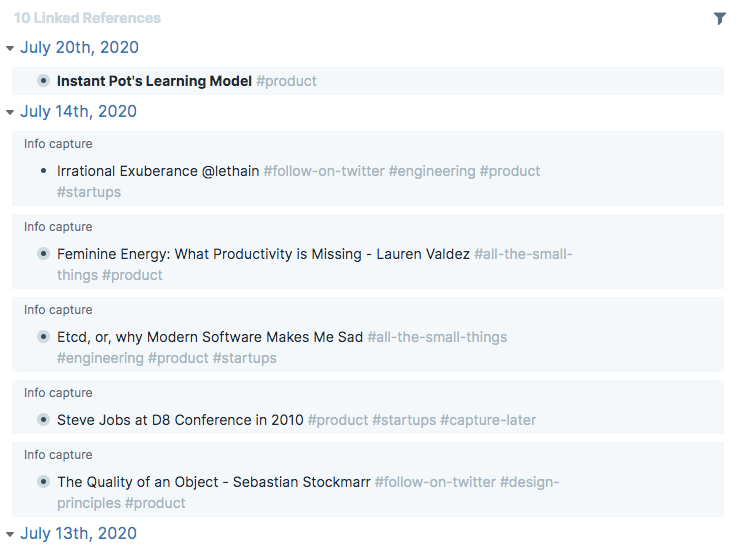Click first Info capture breadcrumb

point(58,144)
